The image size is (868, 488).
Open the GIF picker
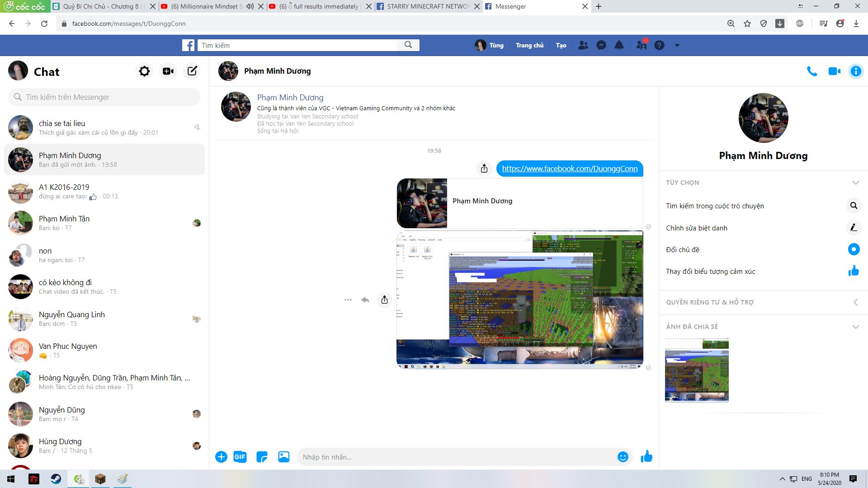tap(240, 457)
